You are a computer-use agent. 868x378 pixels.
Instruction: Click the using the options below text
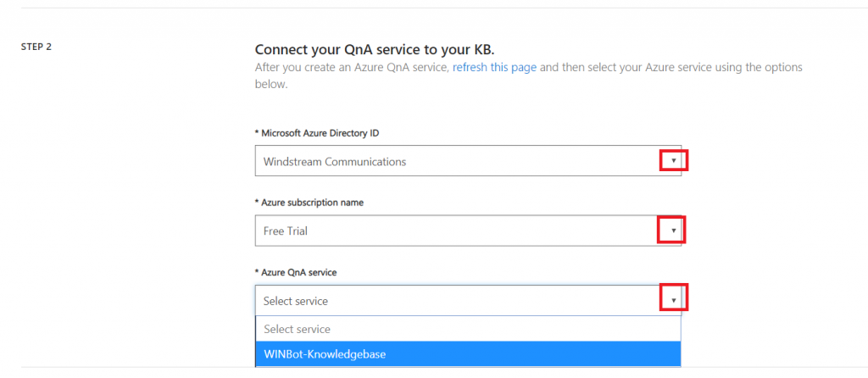point(529,76)
